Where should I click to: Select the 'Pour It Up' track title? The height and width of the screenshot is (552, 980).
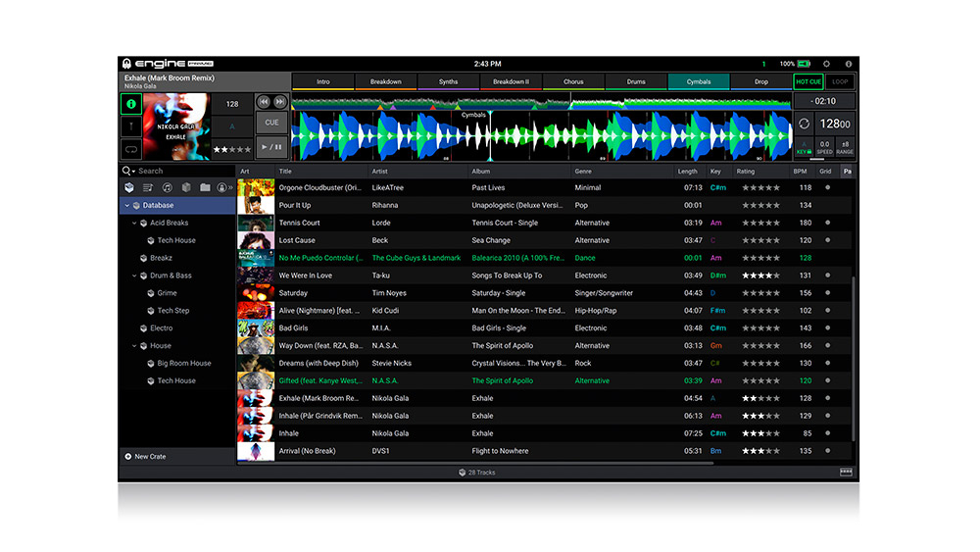point(294,206)
